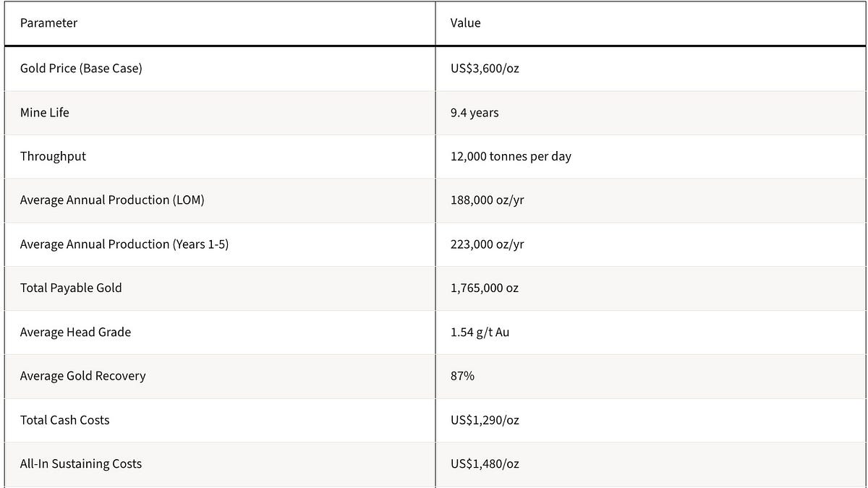Viewport: 868px width, 488px height.
Task: Click the 1,765,000 oz value
Action: 484,288
